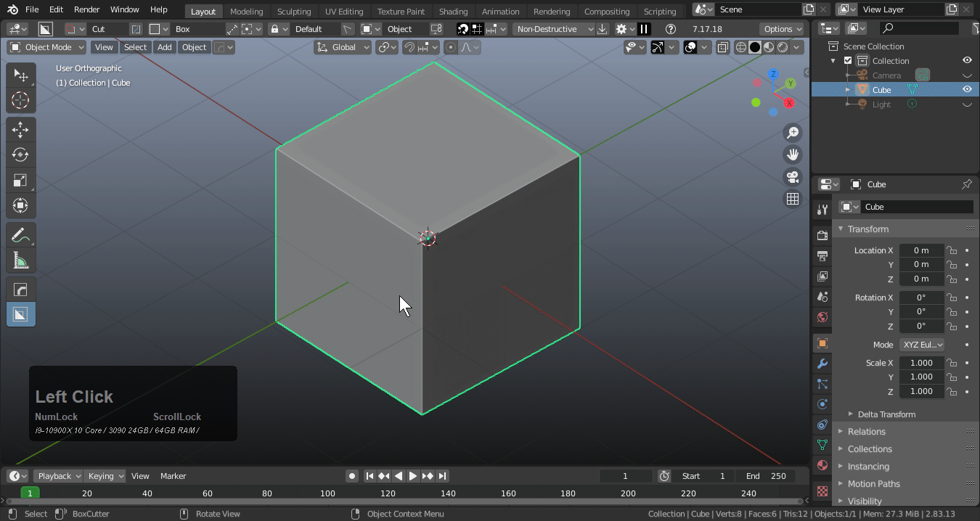Select the Move tool in toolbar
The width and height of the screenshot is (980, 521).
[20, 130]
